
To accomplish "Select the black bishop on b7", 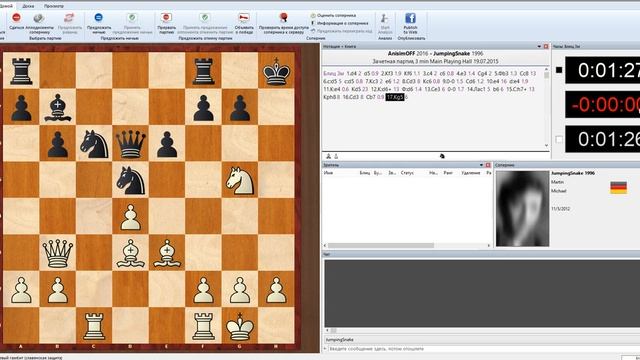I will click(x=58, y=107).
